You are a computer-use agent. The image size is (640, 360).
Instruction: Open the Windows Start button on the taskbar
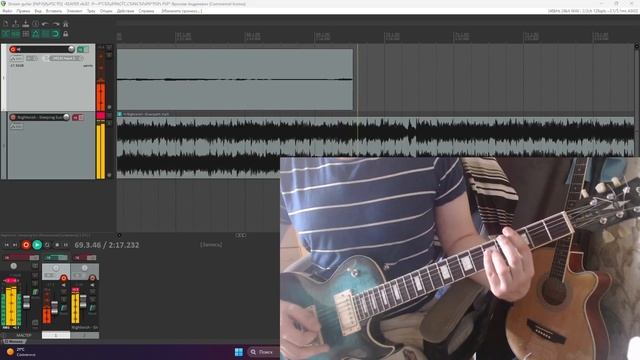pos(239,352)
